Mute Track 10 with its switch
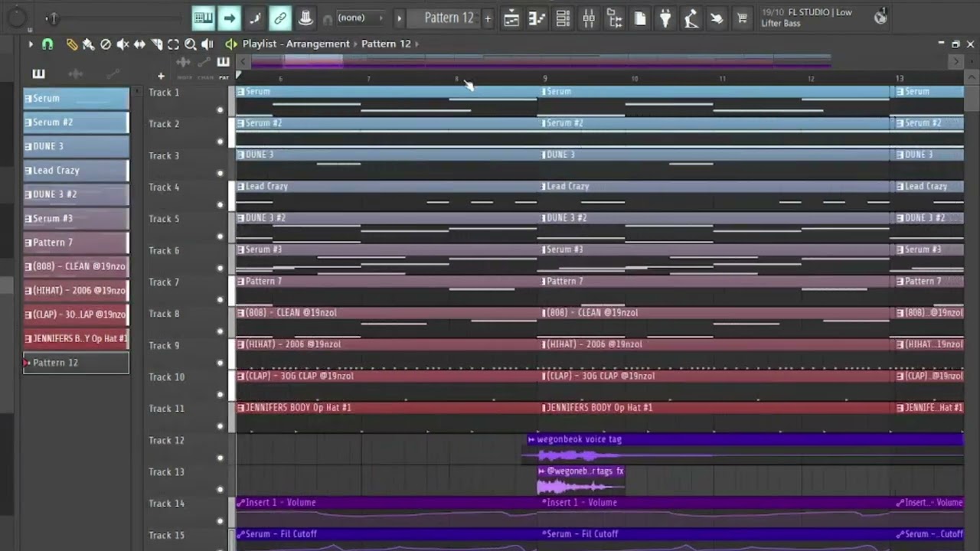 (x=220, y=395)
